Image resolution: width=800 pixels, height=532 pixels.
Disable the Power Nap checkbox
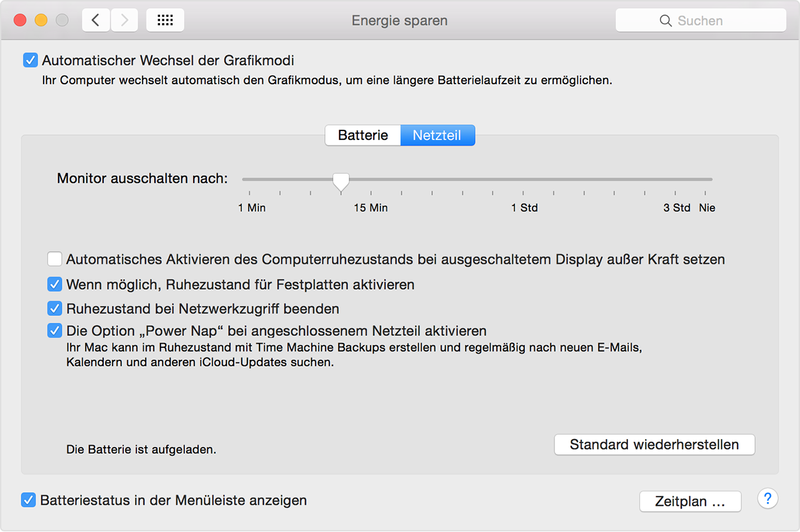click(55, 331)
